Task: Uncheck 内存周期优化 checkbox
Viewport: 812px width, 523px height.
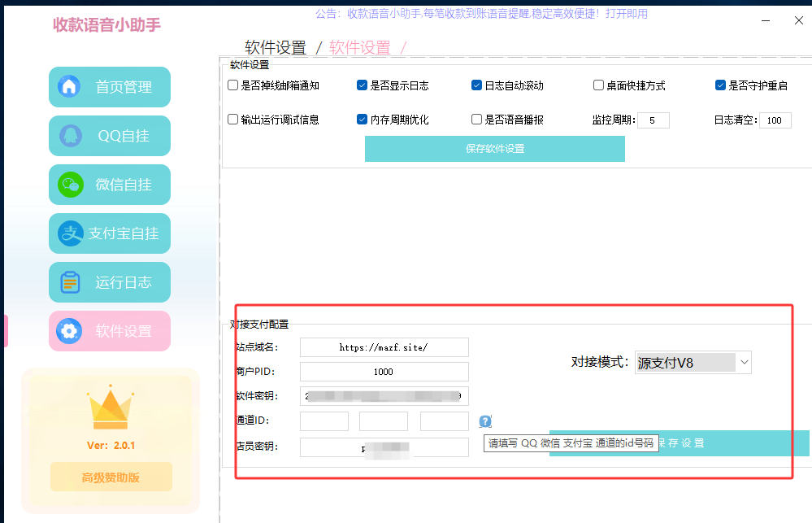Action: pos(362,120)
